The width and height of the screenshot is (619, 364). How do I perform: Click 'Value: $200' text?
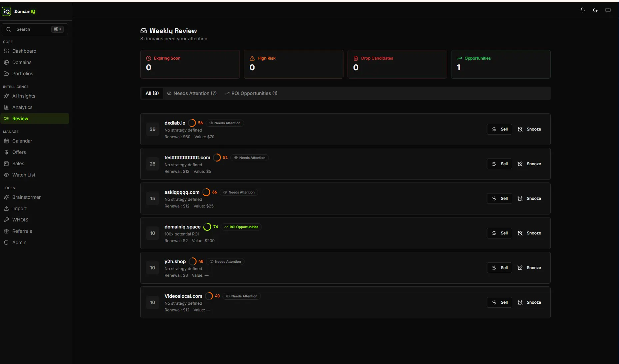(x=203, y=241)
